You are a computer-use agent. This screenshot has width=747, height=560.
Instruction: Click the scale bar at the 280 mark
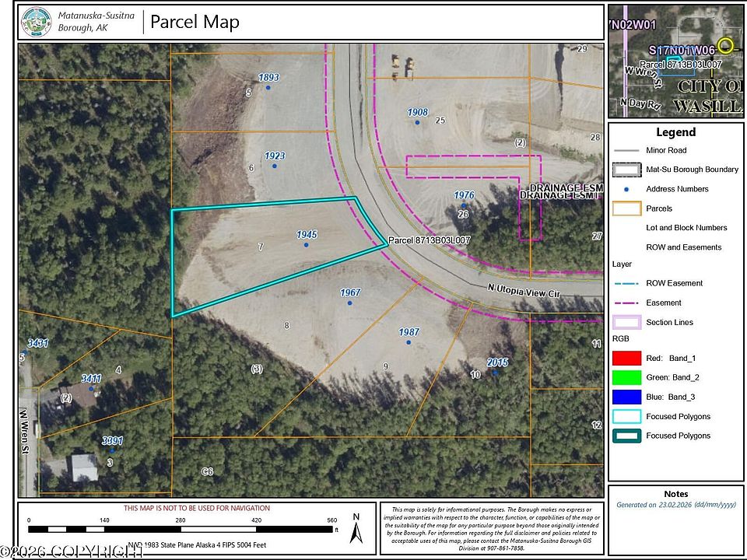[x=180, y=529]
